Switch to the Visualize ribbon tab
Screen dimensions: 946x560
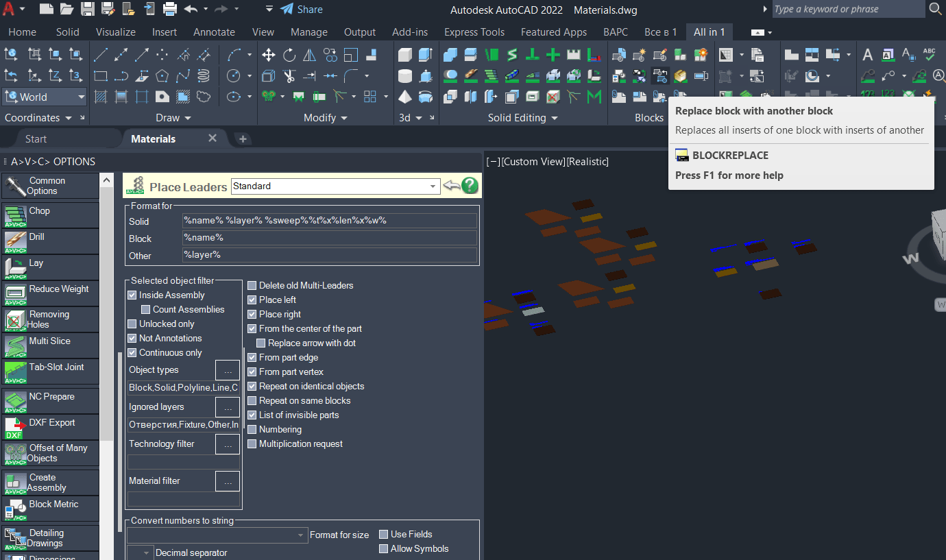[x=116, y=32]
